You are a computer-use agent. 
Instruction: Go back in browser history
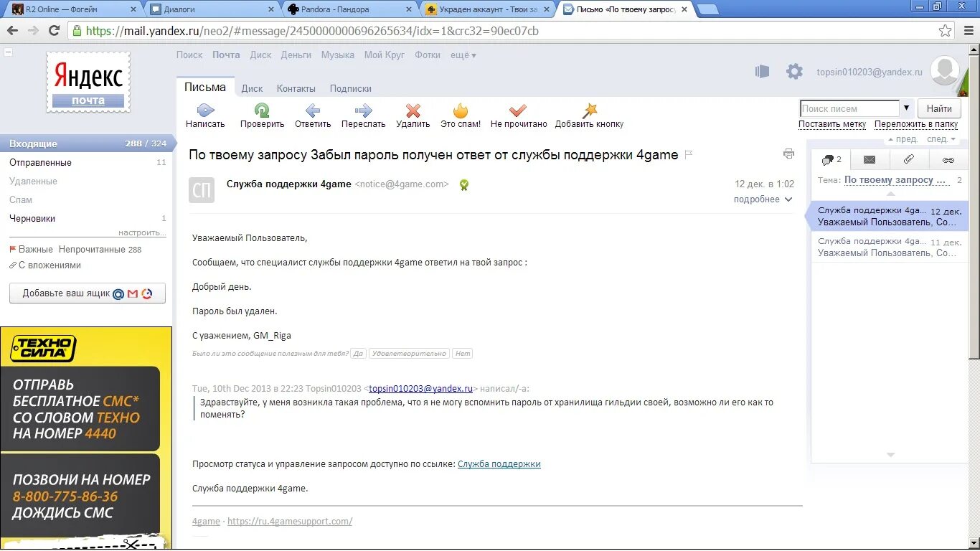pos(12,31)
